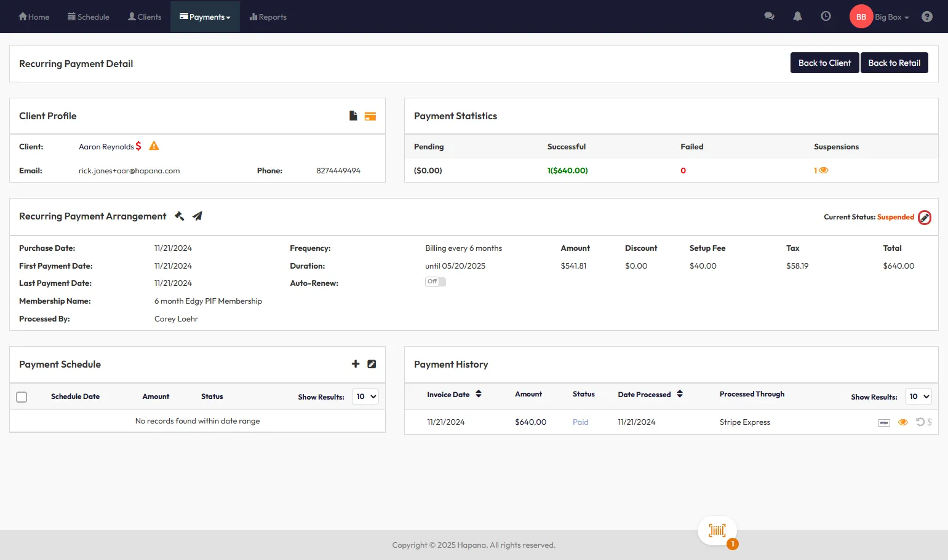Edit current status with the pencil icon
948x560 pixels.
(x=924, y=218)
